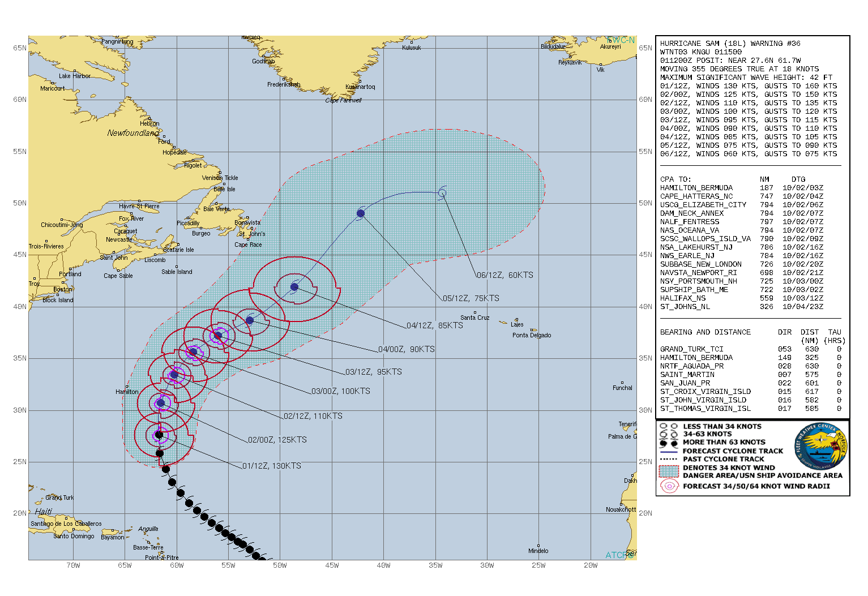Click the 06/12Z open-circle forecast position symbol
868x596 pixels.
pyautogui.click(x=442, y=194)
